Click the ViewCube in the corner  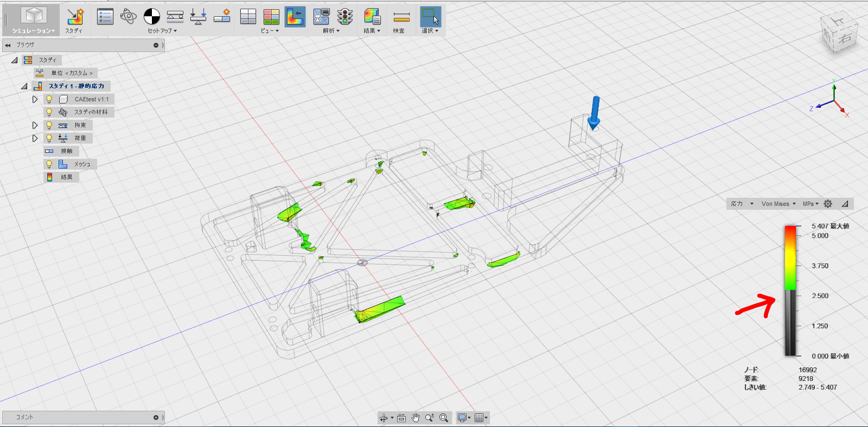click(839, 33)
